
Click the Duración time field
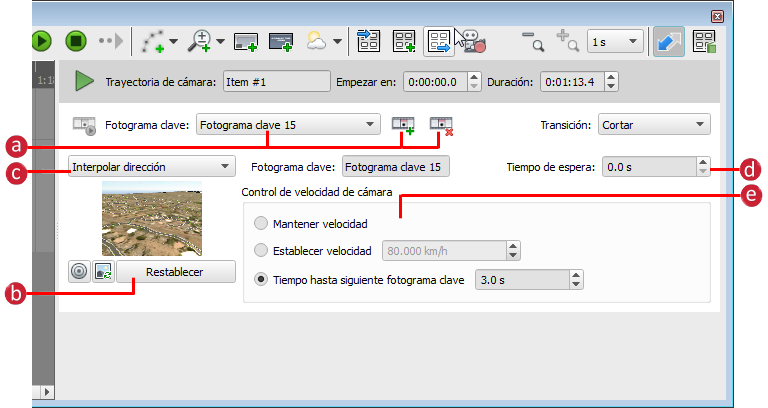point(573,82)
